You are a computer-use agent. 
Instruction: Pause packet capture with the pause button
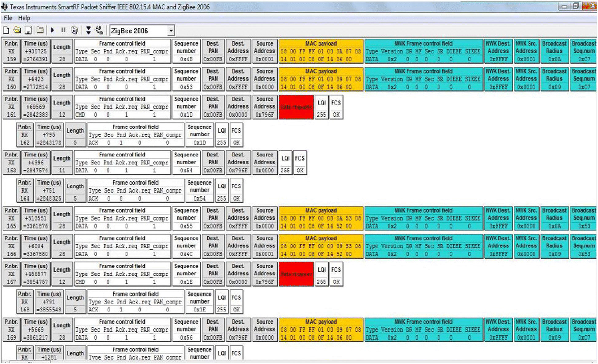pyautogui.click(x=63, y=30)
